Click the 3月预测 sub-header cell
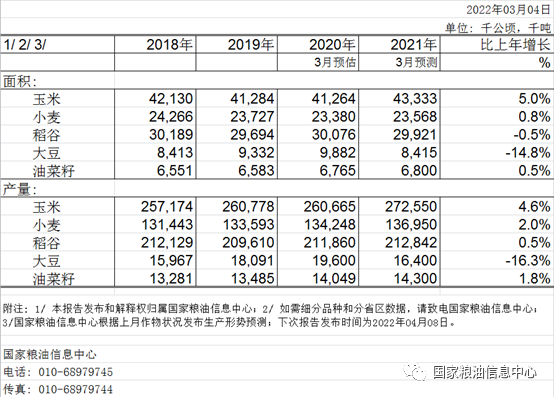Viewport: 554px width, 397px height. pyautogui.click(x=399, y=63)
